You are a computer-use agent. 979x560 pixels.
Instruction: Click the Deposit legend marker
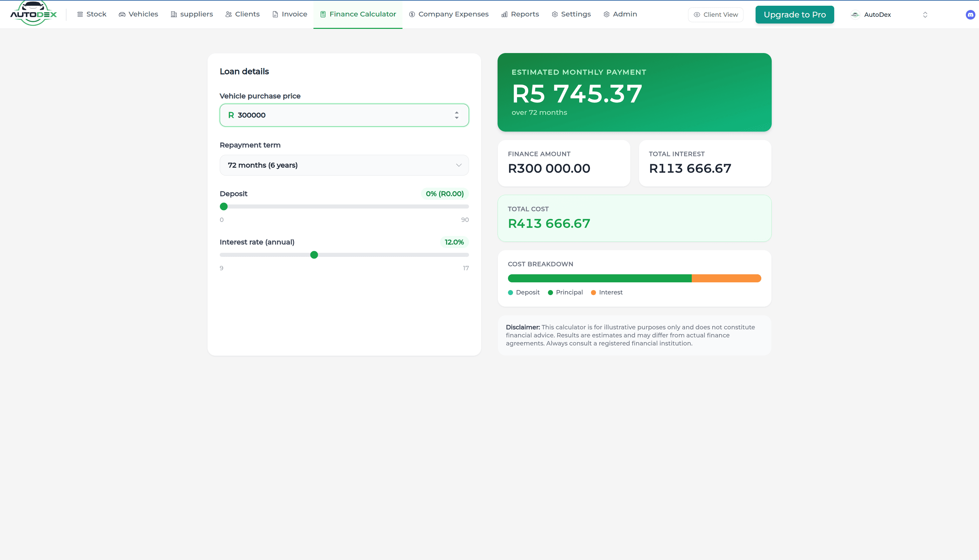click(x=511, y=292)
